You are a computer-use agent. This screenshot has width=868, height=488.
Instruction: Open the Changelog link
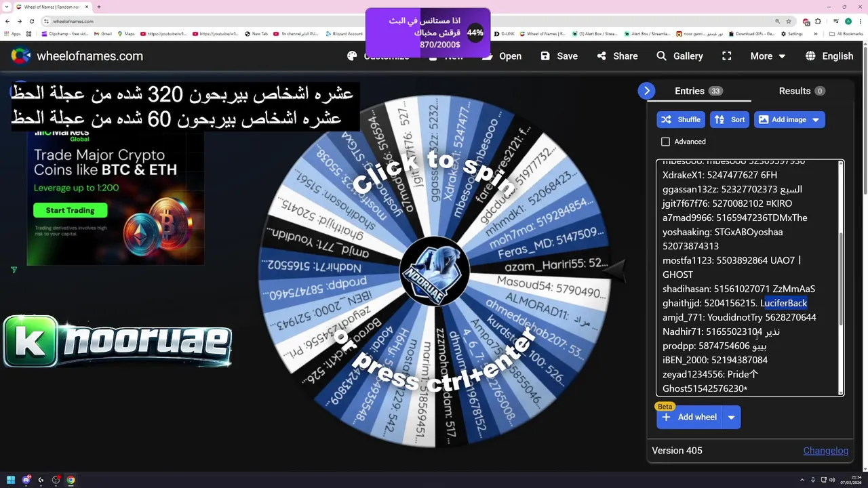[x=825, y=451]
